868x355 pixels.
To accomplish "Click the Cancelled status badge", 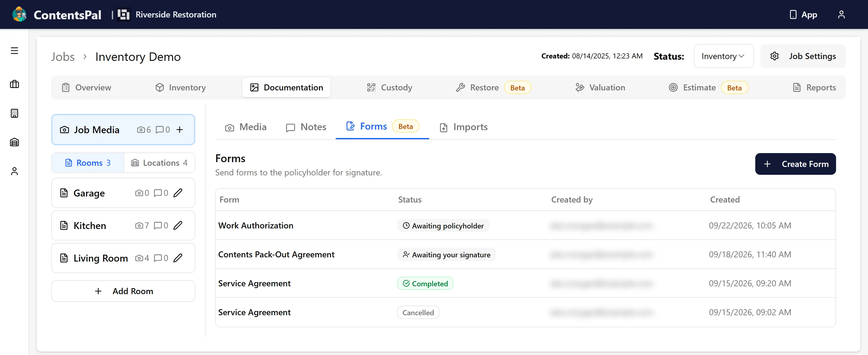I will point(418,312).
